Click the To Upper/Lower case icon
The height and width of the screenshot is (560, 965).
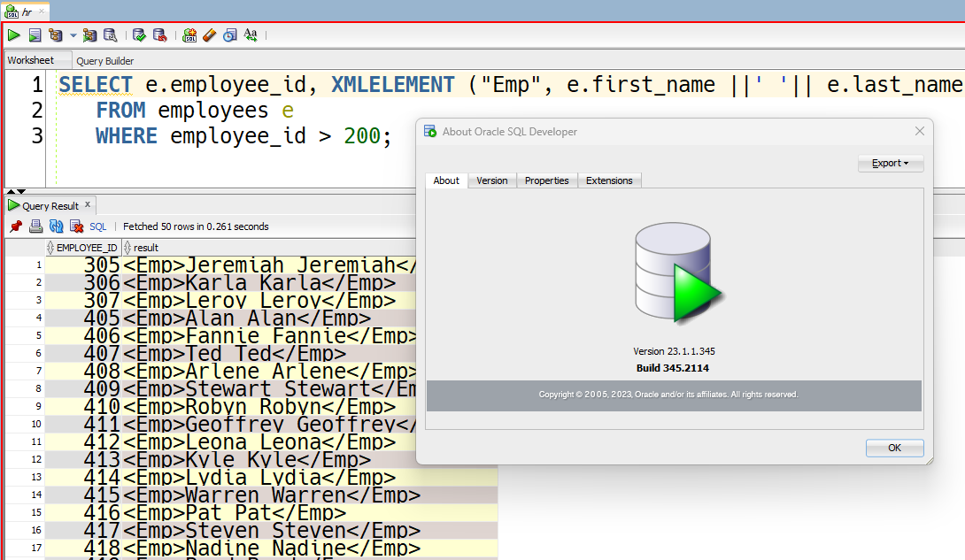[250, 35]
